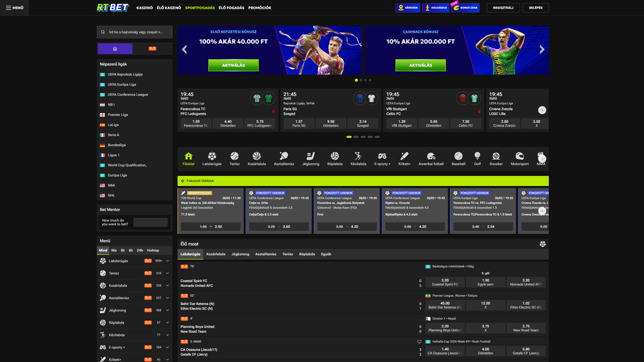Expand Röplabda in sidebar menu
The image size is (644, 362).
point(167,323)
